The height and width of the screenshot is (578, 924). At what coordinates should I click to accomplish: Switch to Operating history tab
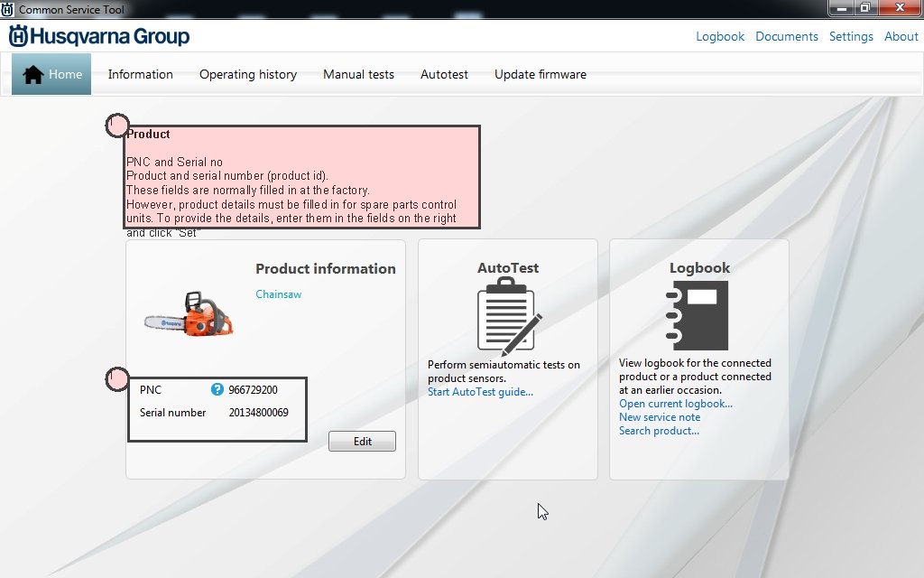(248, 74)
